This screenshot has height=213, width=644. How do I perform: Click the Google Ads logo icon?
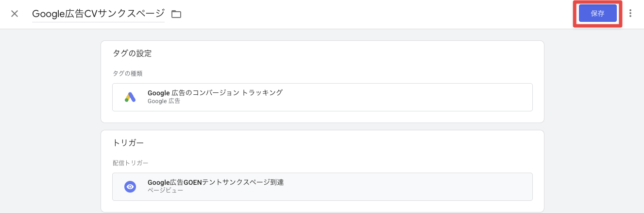pos(130,97)
